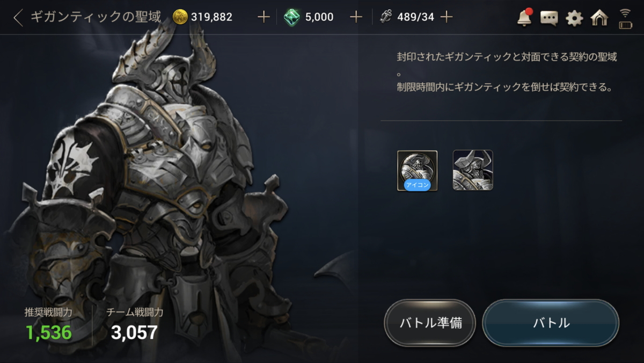Add gems with the plus next to 5,000

[356, 17]
